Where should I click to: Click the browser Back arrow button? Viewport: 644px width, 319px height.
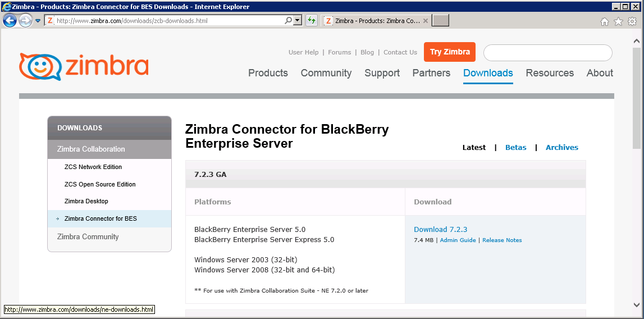(x=10, y=20)
